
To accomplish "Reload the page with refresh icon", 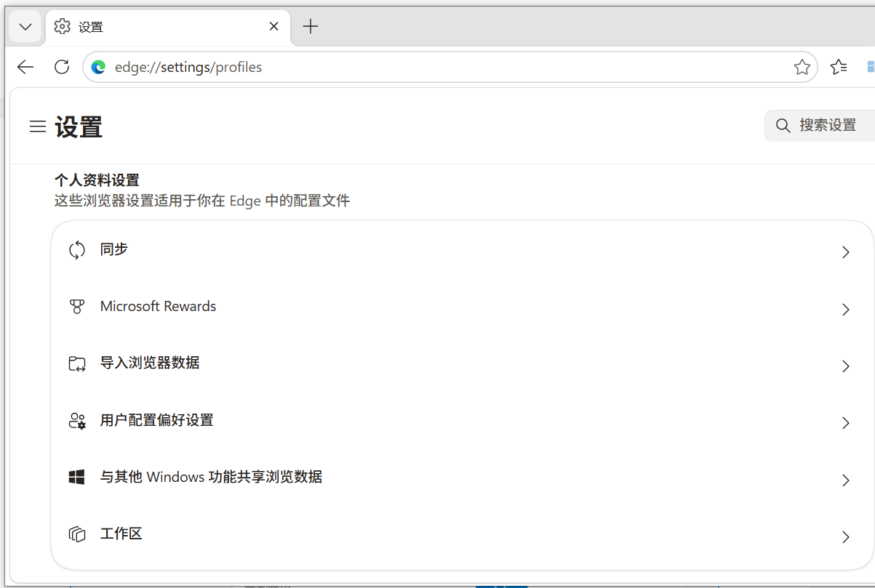I will point(62,68).
